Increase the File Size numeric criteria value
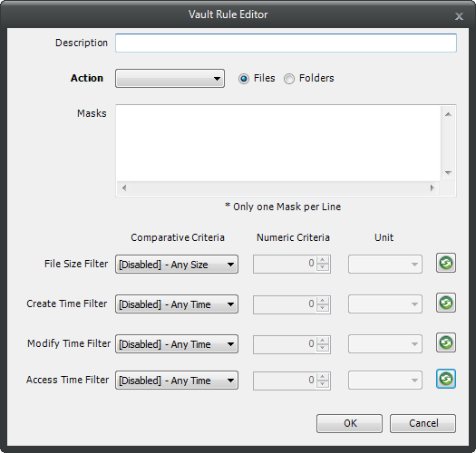This screenshot has height=453, width=476. [x=323, y=260]
